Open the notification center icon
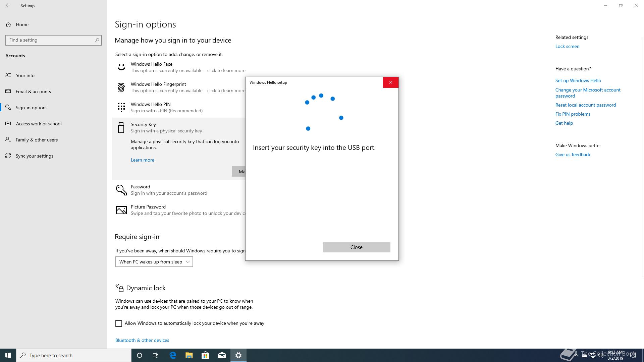 click(x=633, y=355)
